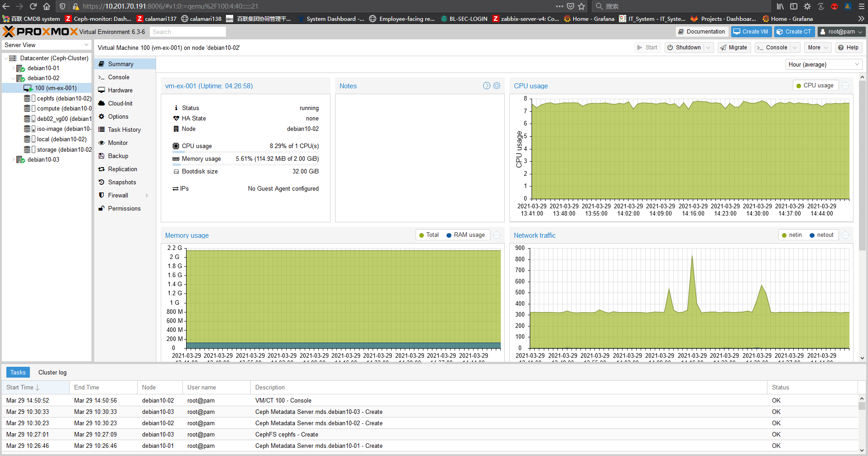Click the Start button

point(647,48)
